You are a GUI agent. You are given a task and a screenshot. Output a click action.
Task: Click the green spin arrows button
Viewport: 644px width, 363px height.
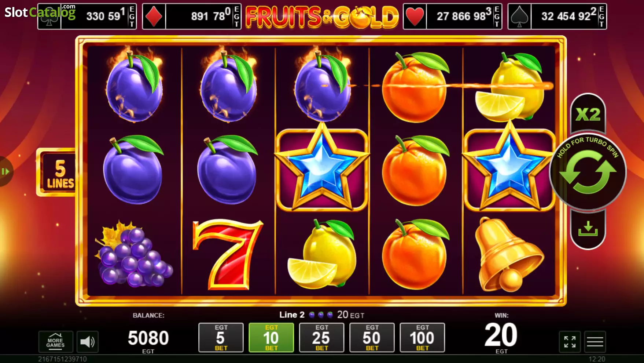point(588,172)
